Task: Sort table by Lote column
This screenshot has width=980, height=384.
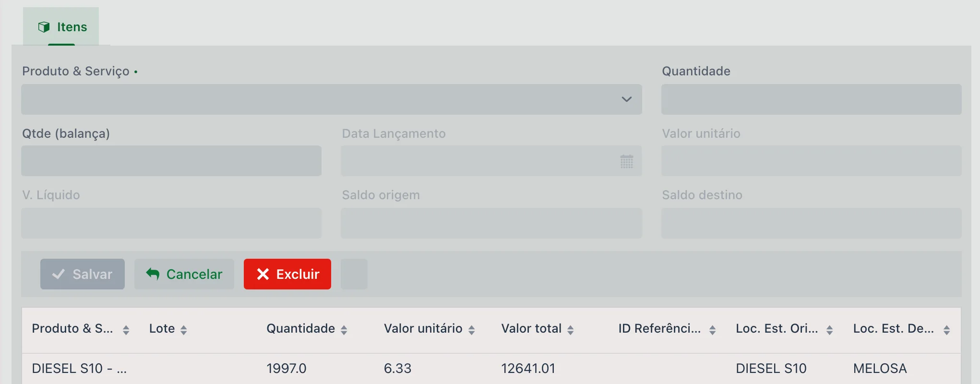Action: point(183,330)
